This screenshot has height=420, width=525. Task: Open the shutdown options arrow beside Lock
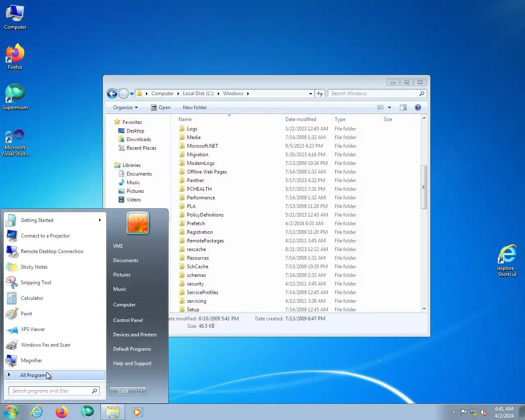point(142,391)
